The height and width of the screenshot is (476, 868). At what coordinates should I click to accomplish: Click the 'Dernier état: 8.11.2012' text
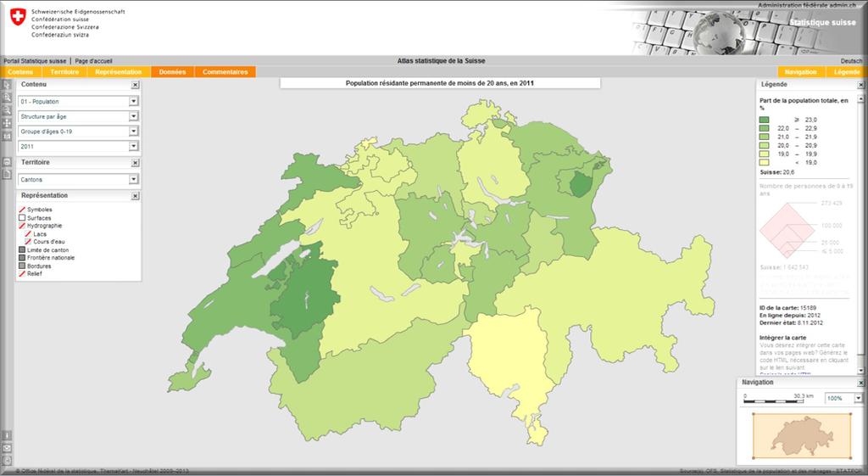pos(792,322)
